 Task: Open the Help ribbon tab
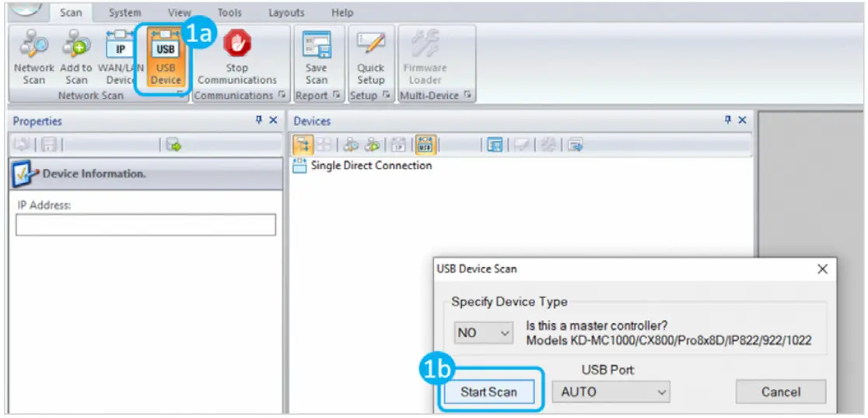342,12
